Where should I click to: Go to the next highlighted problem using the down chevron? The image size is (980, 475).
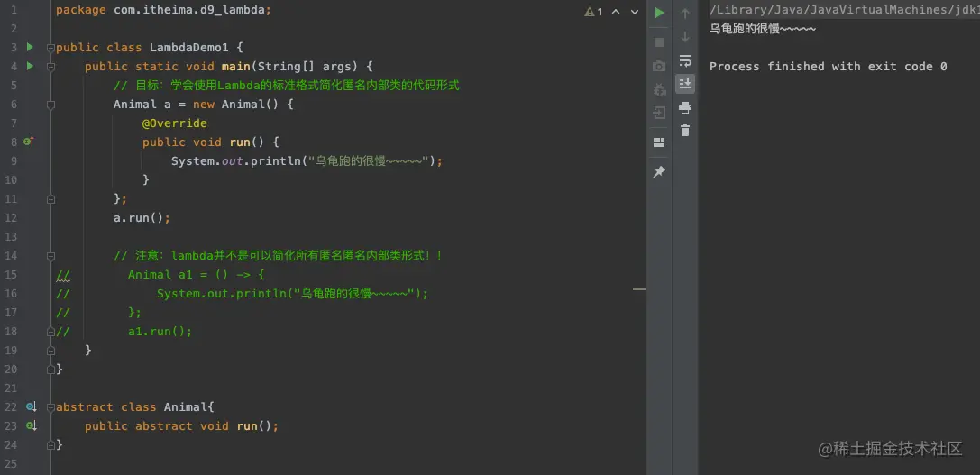[x=635, y=11]
